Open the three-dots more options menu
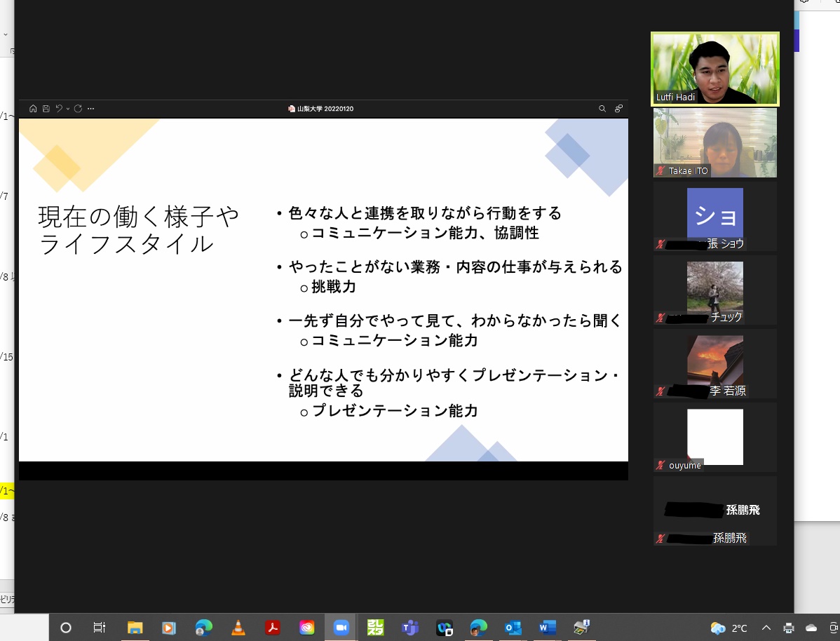 [x=90, y=109]
